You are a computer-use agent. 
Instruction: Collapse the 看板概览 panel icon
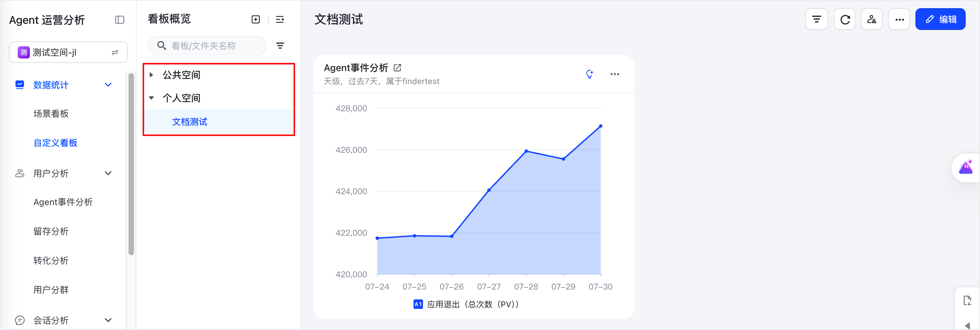click(280, 19)
